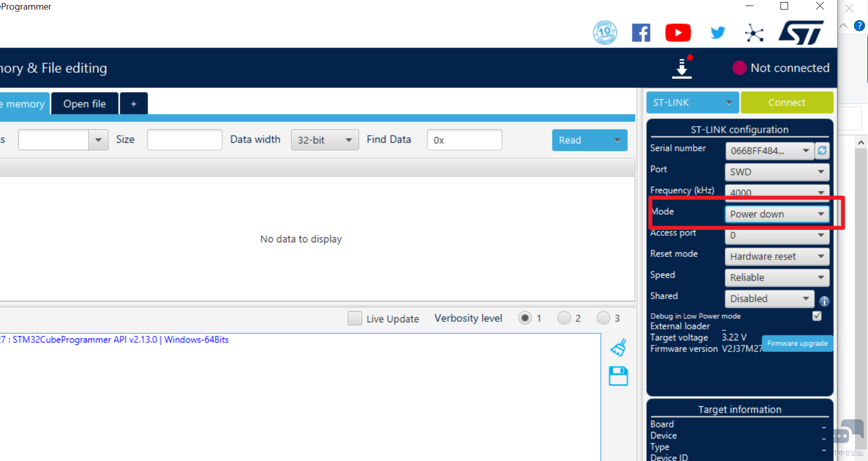
Task: Click the blue help question mark icon
Action: (x=859, y=26)
